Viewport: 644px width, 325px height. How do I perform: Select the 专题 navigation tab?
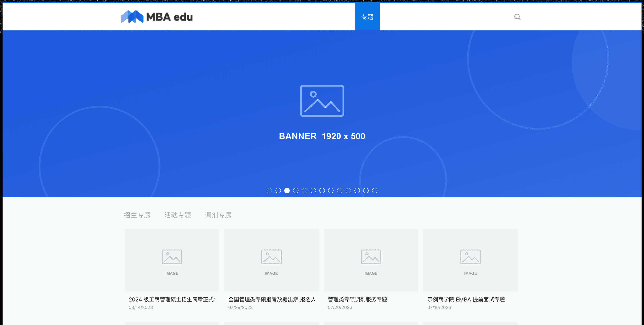(367, 17)
